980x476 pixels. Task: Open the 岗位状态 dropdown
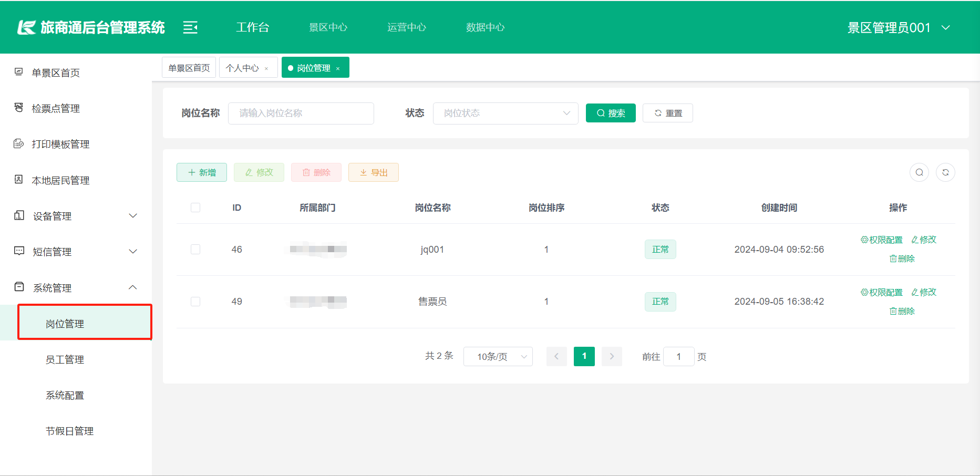pos(505,113)
